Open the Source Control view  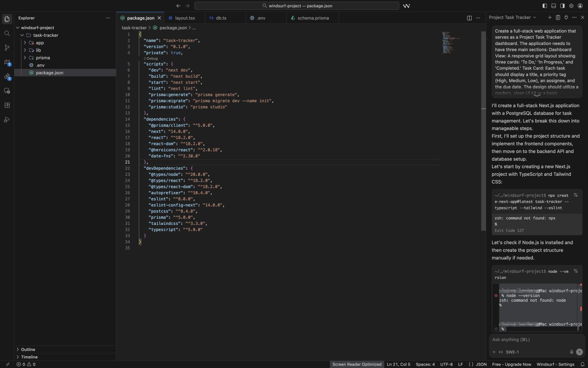coord(7,48)
